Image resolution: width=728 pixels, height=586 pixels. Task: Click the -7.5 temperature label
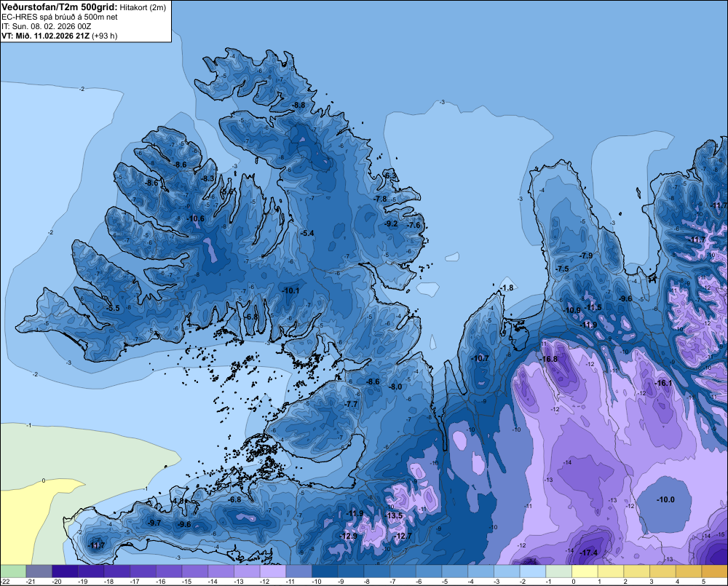(x=562, y=269)
